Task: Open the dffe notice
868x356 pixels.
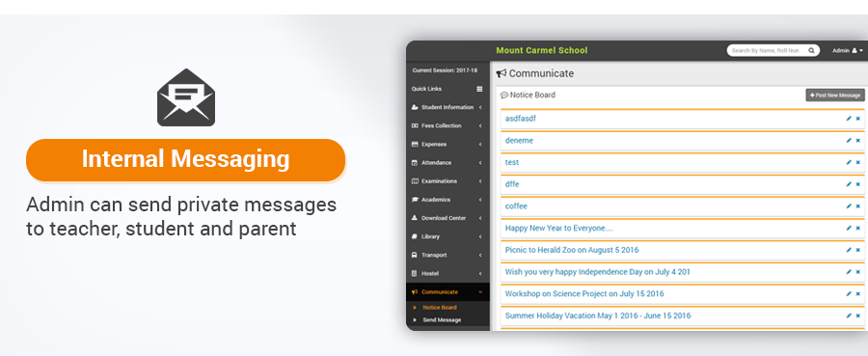Action: point(512,184)
